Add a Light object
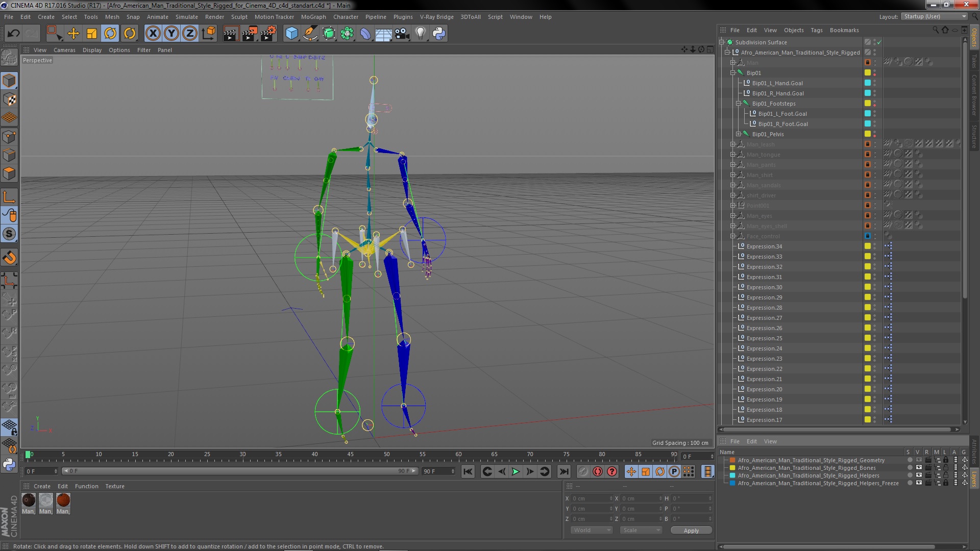Screen dimensions: 980x551 [x=420, y=34]
